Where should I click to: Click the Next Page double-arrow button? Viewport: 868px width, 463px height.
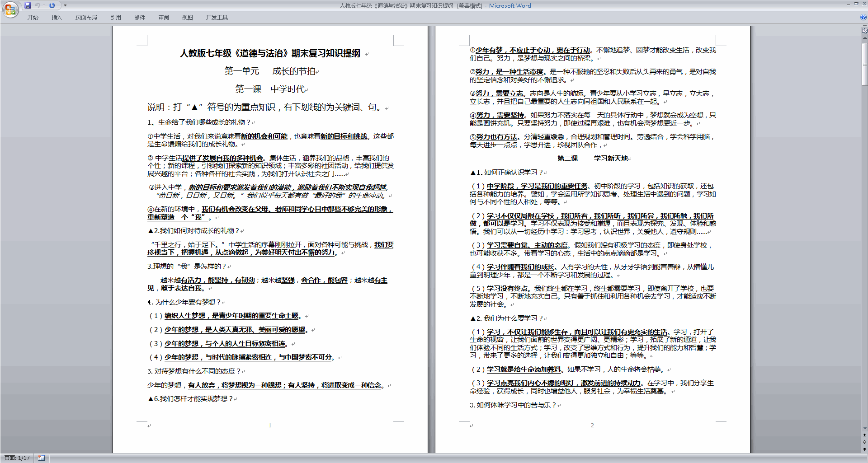(864, 449)
